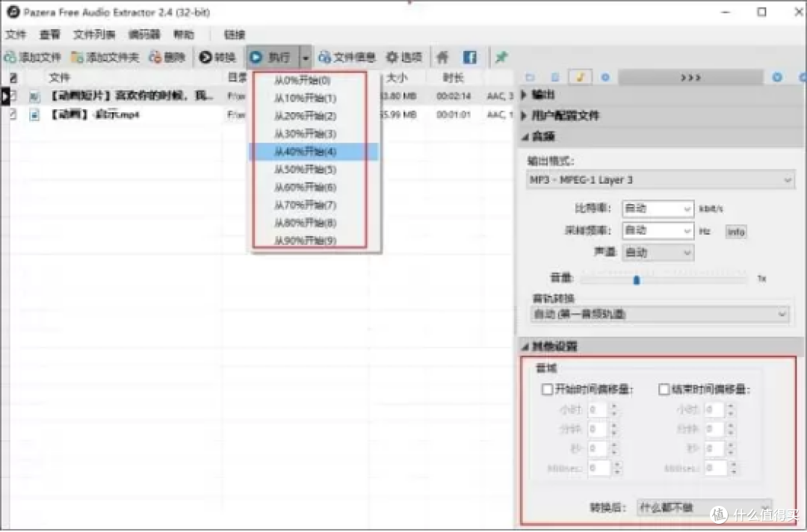Open the 帮助 menu
Screen dimensions: 807x532
click(x=184, y=34)
